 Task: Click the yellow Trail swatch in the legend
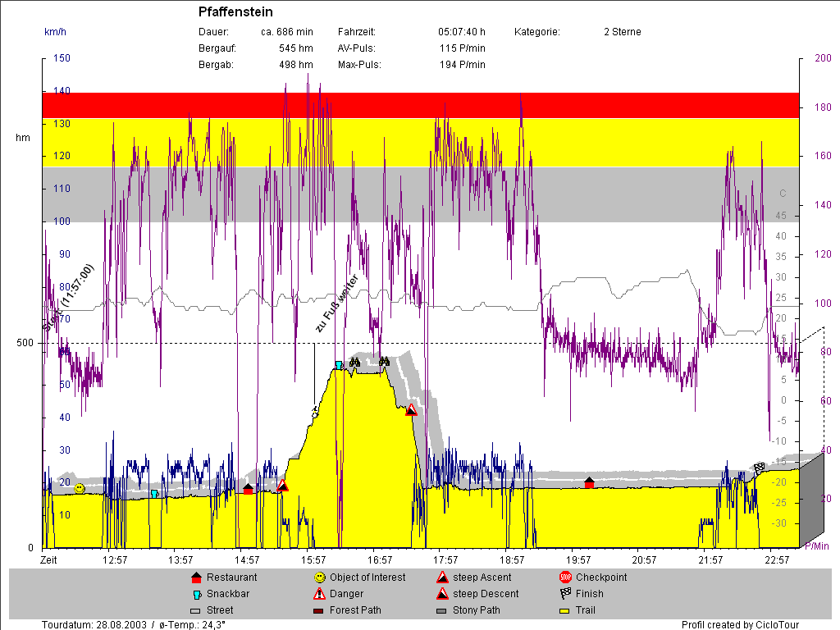pos(565,610)
